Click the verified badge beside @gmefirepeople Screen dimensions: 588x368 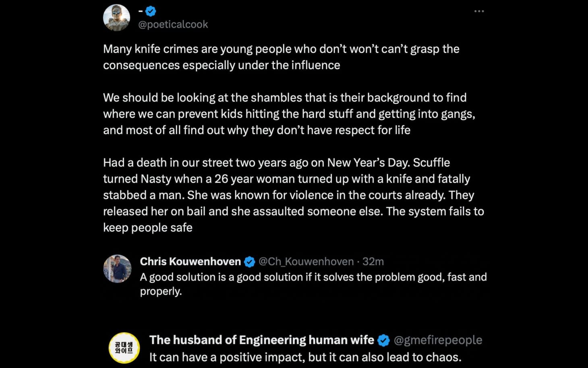pos(383,341)
